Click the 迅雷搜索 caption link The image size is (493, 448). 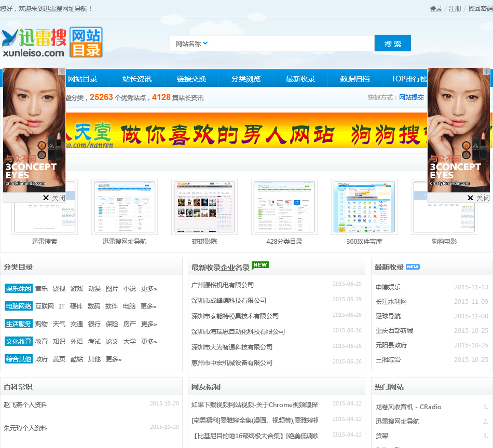point(45,241)
